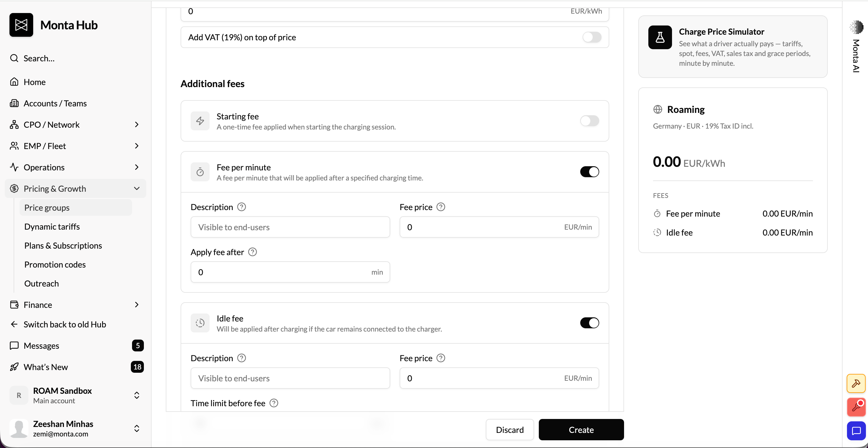
Task: Open Accounts / Teams
Action: coord(75,104)
